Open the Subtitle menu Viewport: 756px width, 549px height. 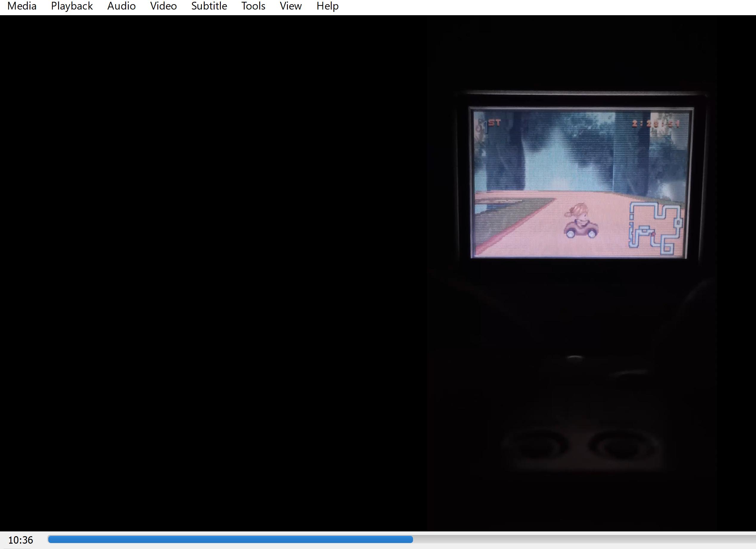pos(209,6)
